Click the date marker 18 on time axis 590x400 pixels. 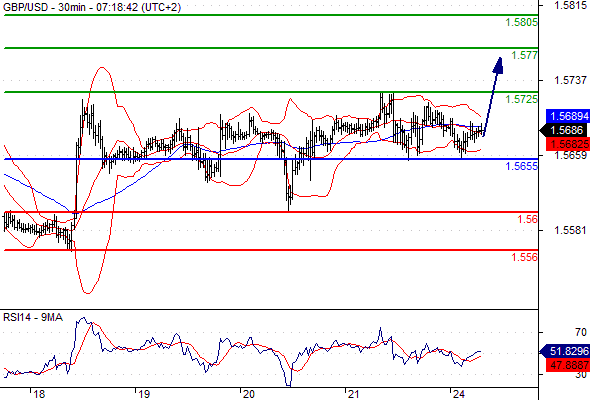tap(39, 394)
